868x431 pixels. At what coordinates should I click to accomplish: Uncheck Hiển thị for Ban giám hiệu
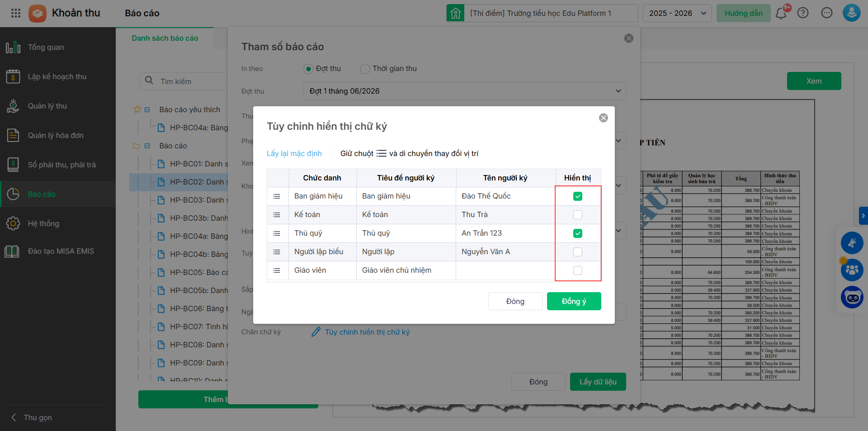click(578, 196)
